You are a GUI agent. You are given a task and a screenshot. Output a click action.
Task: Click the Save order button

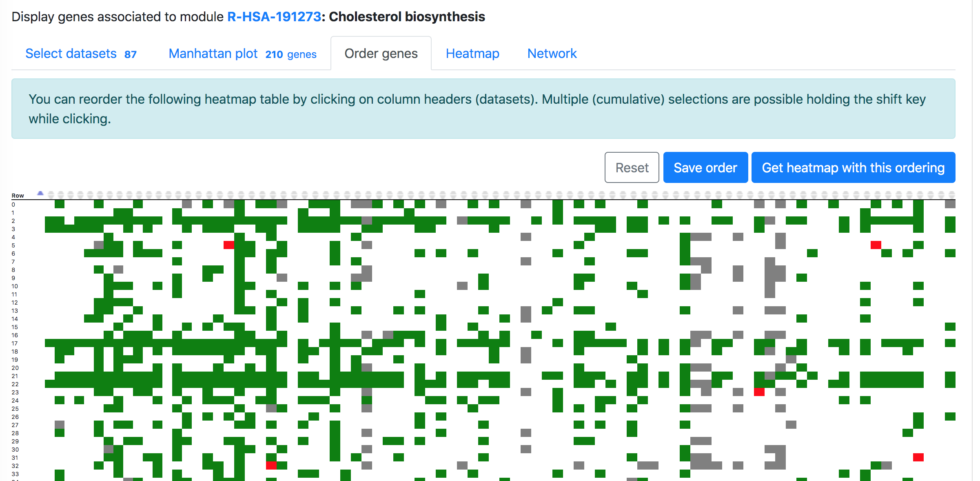[704, 168]
